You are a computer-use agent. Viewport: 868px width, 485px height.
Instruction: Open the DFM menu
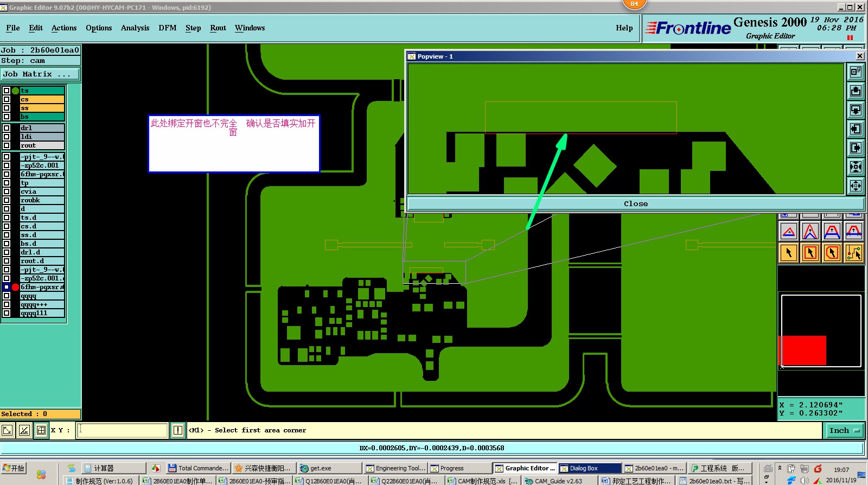(x=168, y=28)
